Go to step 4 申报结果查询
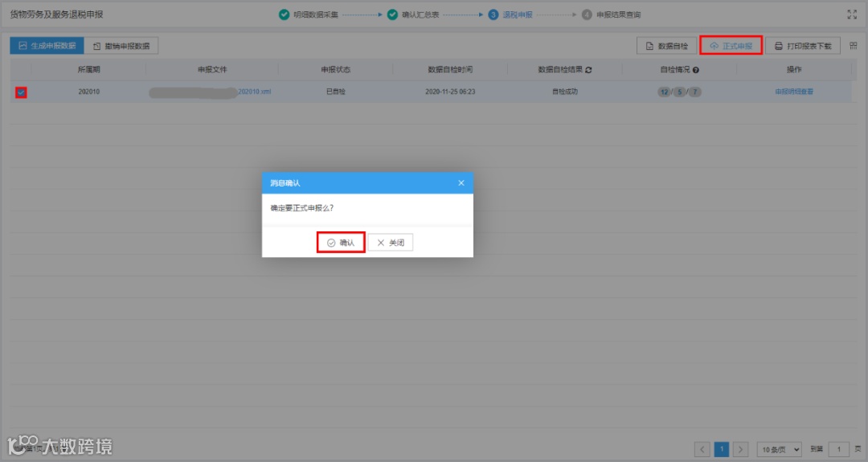The image size is (868, 462). 611,15
